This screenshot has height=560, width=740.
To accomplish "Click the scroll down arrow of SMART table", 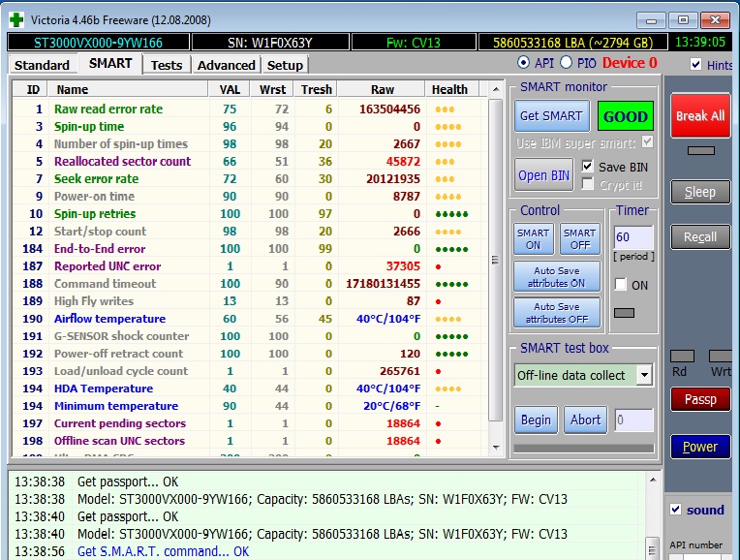I will [x=496, y=448].
